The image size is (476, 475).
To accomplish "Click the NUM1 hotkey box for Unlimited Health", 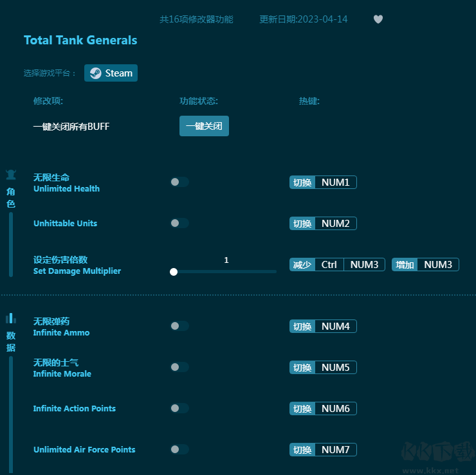I will (x=335, y=183).
